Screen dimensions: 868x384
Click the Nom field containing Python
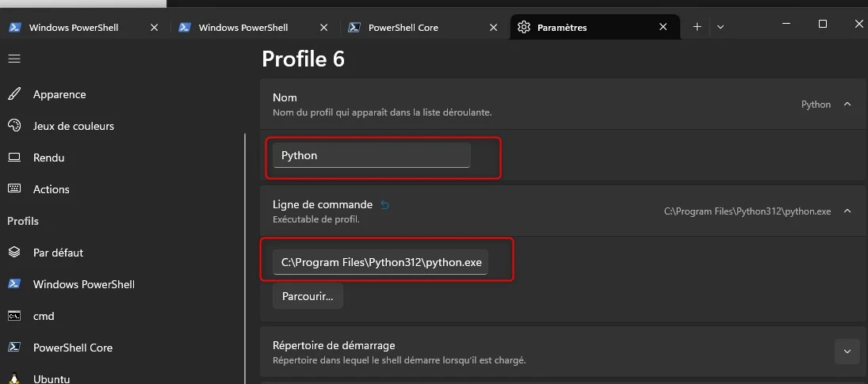click(x=372, y=155)
